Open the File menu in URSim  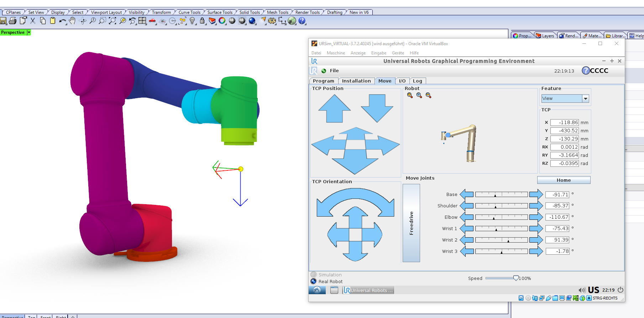(334, 70)
